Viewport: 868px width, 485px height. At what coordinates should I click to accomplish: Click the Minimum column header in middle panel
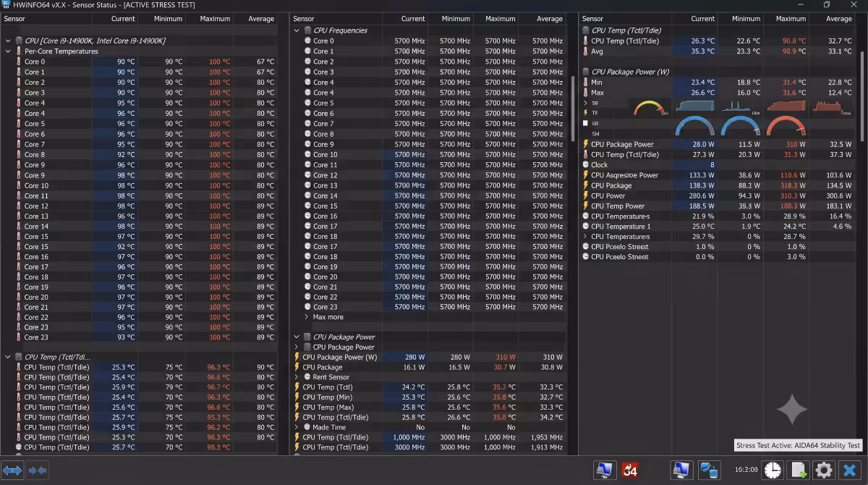point(456,19)
